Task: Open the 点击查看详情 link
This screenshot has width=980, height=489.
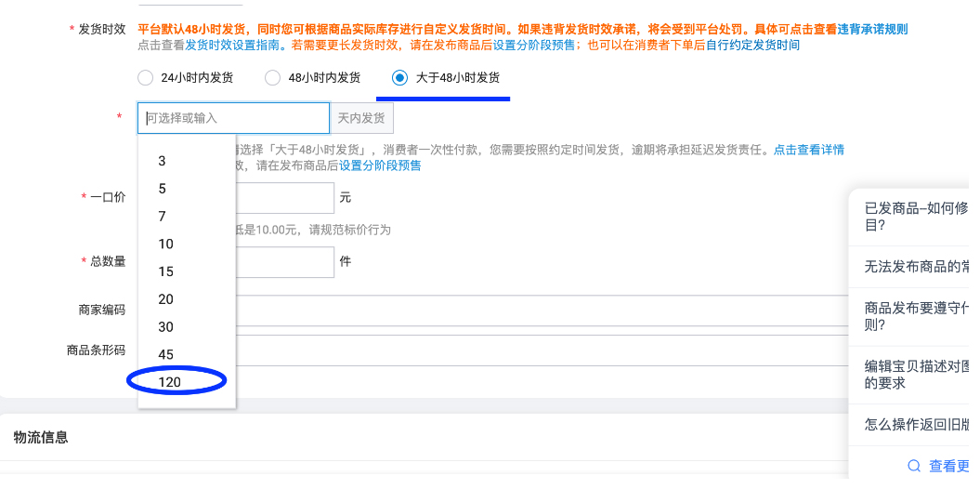Action: pyautogui.click(x=808, y=150)
